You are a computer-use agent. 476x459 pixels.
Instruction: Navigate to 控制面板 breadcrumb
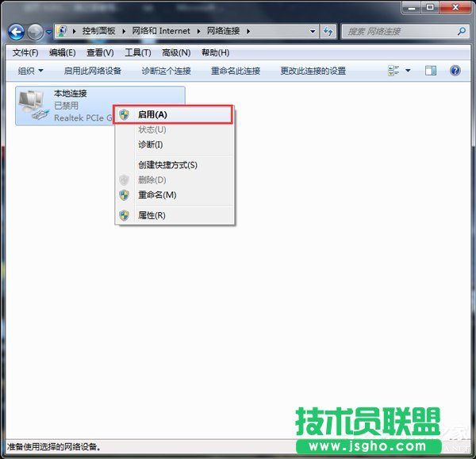(x=98, y=31)
